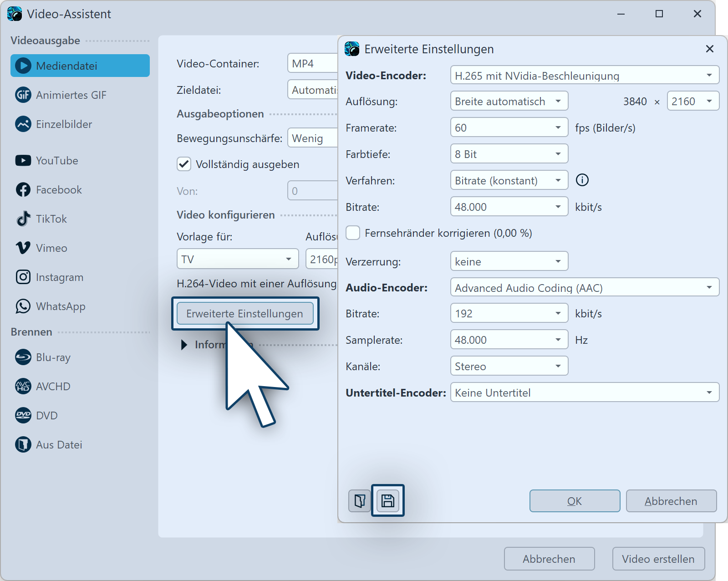Select the Blu-ray burn option
Image resolution: width=728 pixels, height=581 pixels.
53,357
